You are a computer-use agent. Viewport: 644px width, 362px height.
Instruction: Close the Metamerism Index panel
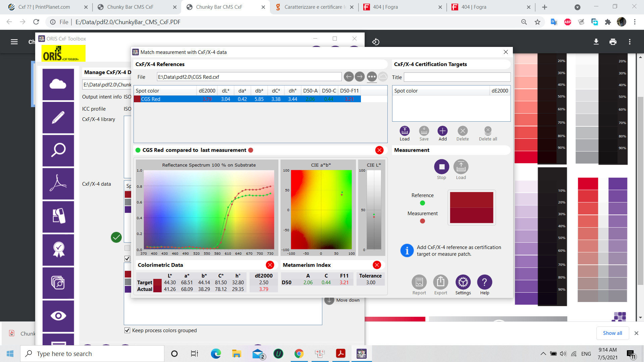pyautogui.click(x=377, y=265)
